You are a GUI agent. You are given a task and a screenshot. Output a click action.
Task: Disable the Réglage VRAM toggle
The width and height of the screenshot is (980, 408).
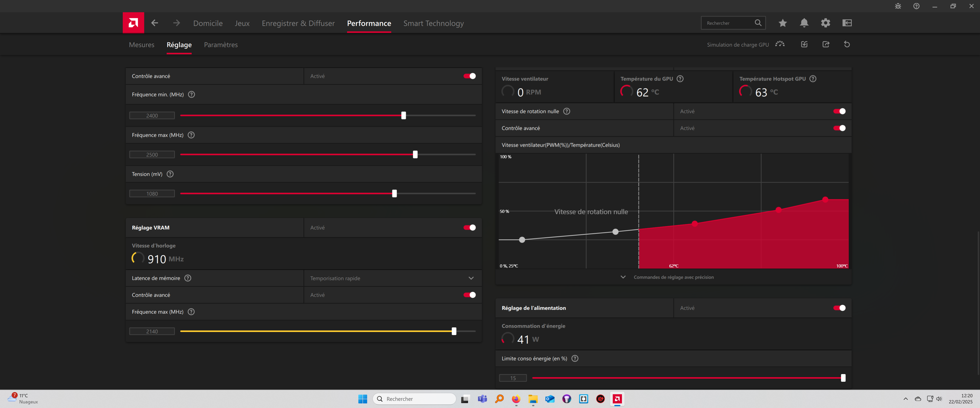470,228
